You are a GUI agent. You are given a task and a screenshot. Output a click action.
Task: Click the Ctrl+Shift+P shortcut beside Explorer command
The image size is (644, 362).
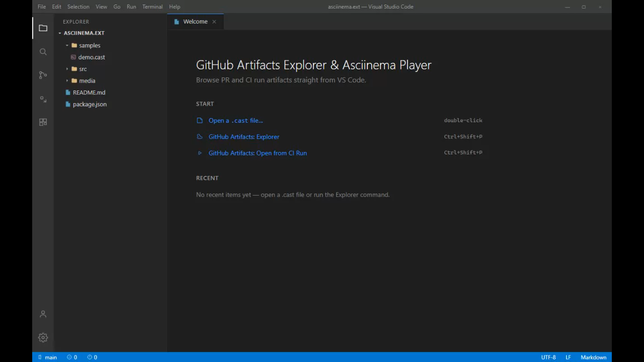tap(463, 137)
